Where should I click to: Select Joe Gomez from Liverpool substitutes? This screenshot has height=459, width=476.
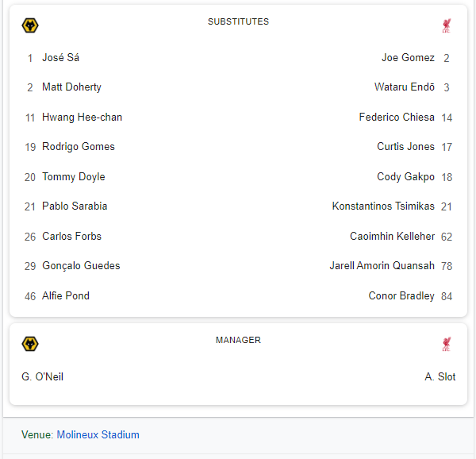[x=408, y=57]
